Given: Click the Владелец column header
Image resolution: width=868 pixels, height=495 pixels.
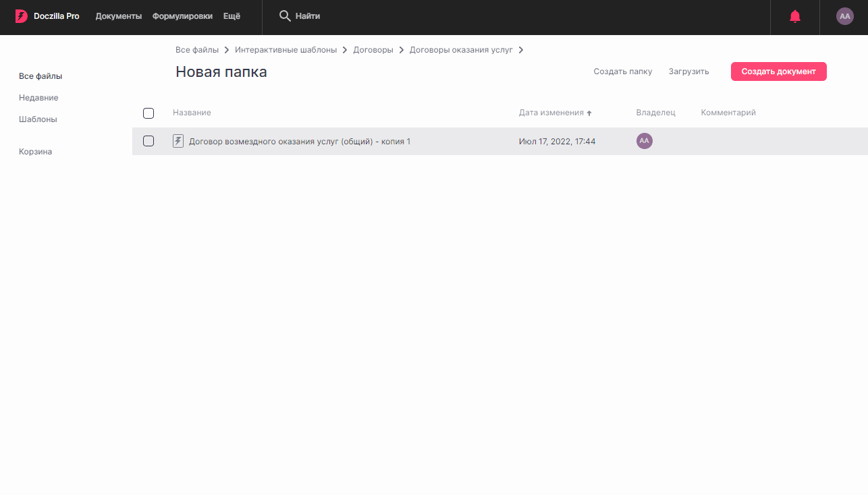Looking at the screenshot, I should [x=655, y=113].
